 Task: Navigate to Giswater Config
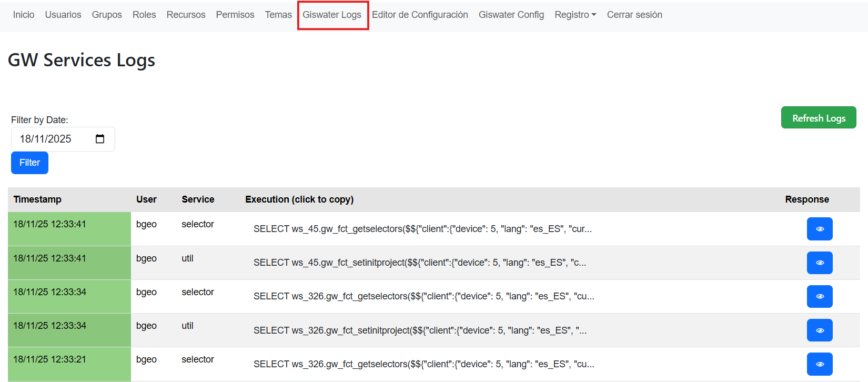(x=511, y=15)
